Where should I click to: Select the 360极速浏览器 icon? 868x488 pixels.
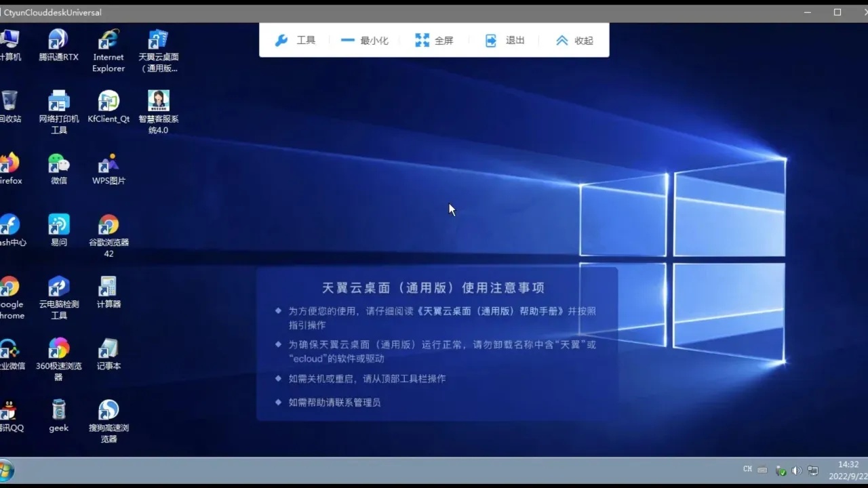click(58, 359)
